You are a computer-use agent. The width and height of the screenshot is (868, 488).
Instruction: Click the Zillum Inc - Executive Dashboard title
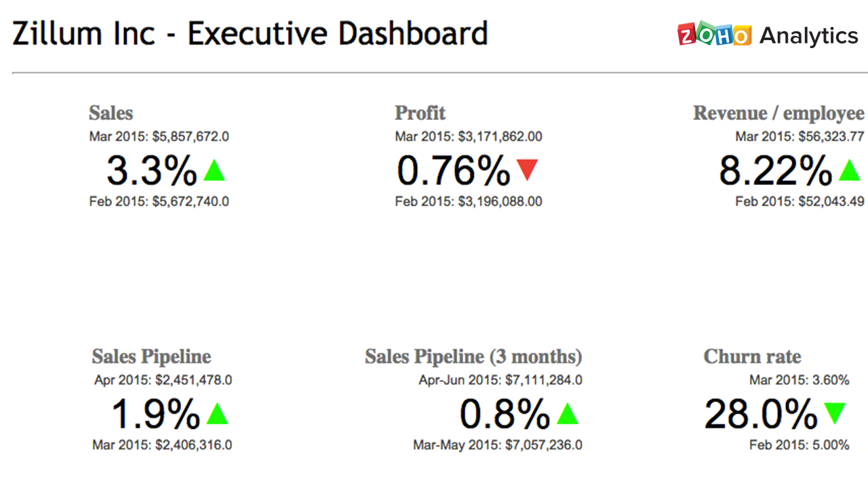250,34
